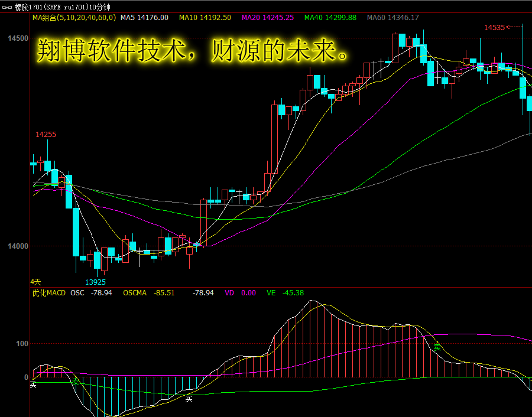Image resolution: width=532 pixels, height=417 pixels.
Task: Click the 14000 price axis label
Action: (18, 246)
